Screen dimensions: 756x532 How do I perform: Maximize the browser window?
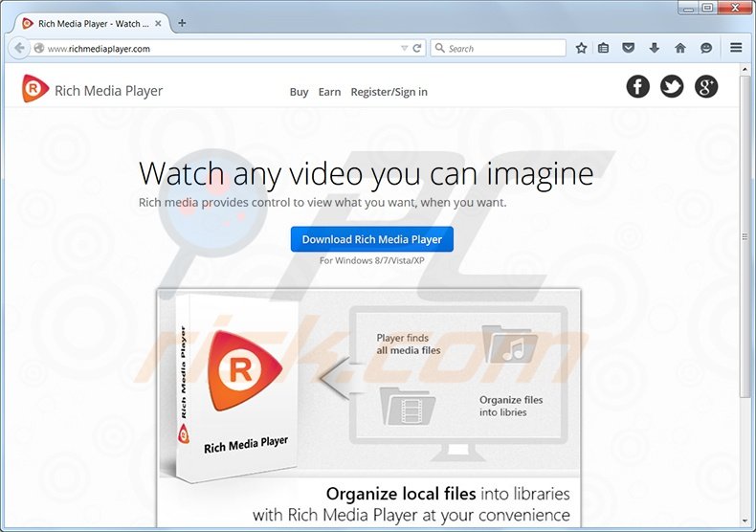pyautogui.click(x=708, y=8)
